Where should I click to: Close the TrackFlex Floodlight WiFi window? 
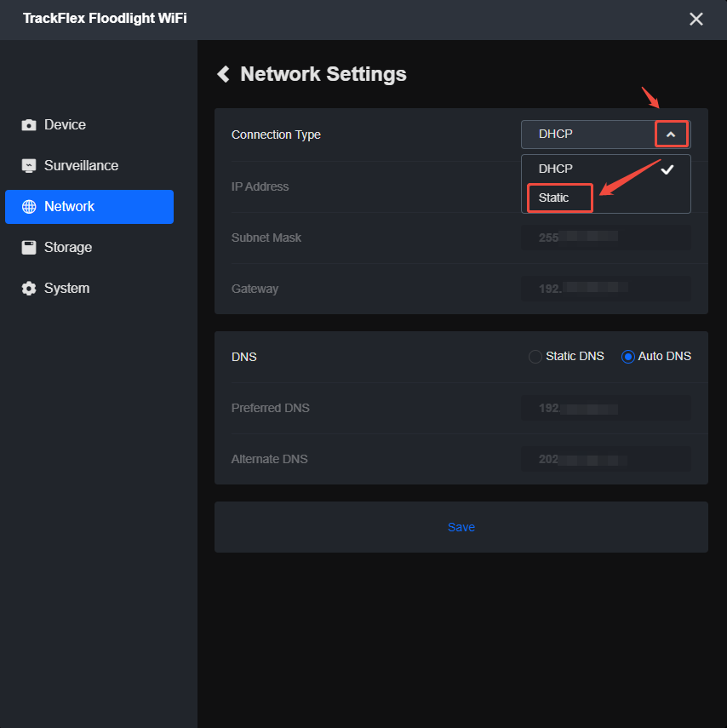(x=696, y=19)
